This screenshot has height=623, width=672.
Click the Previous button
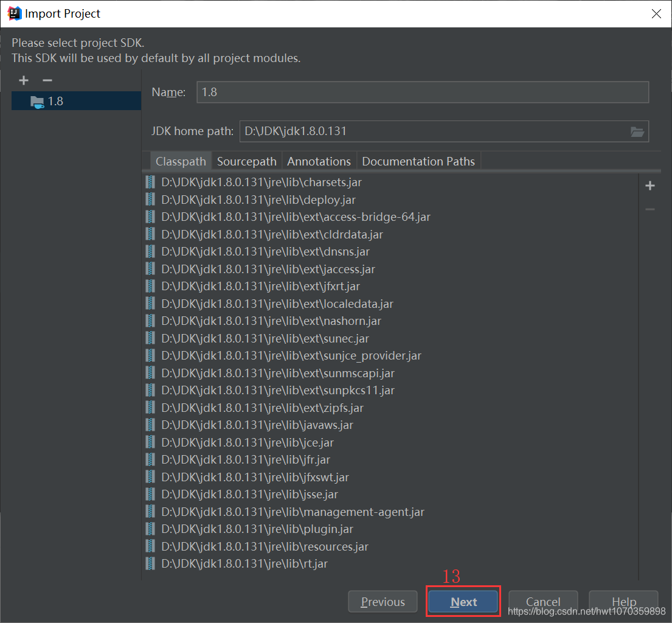pyautogui.click(x=383, y=602)
